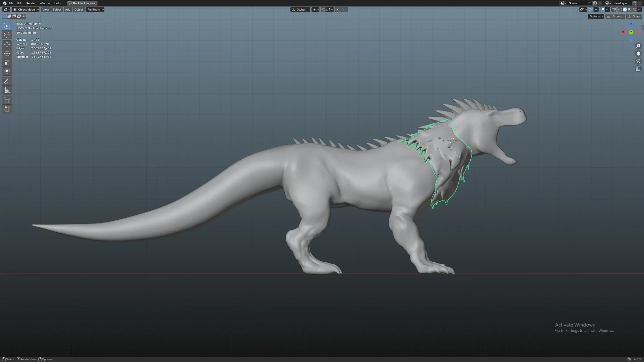644x362 pixels.
Task: Click the Ground button
Action: pyautogui.click(x=615, y=16)
